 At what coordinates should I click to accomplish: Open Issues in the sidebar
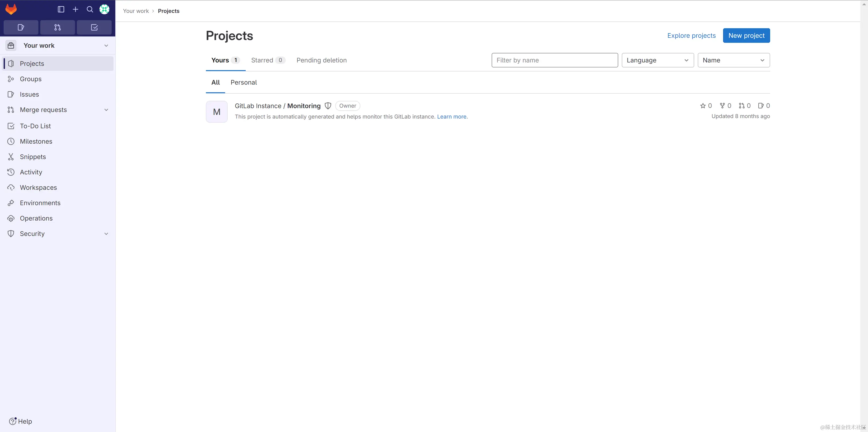58,95
